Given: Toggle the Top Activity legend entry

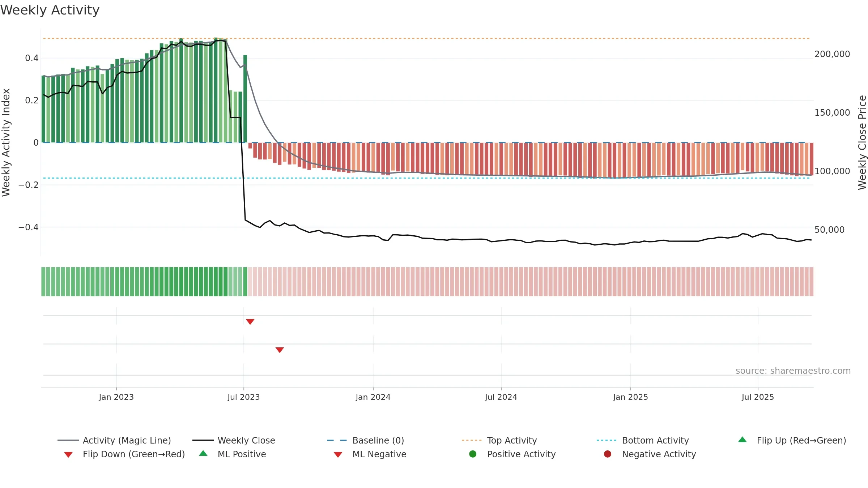Looking at the screenshot, I should pos(499,440).
